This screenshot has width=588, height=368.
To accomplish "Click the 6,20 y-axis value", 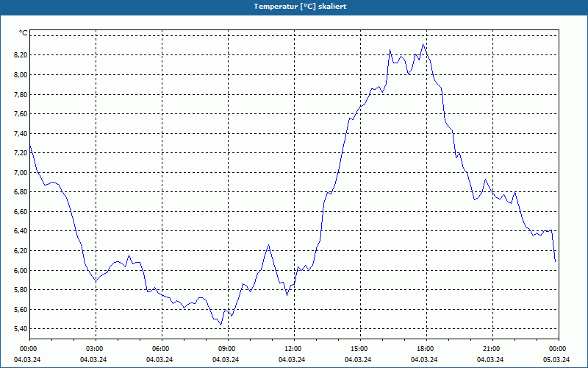I will 20,250.
